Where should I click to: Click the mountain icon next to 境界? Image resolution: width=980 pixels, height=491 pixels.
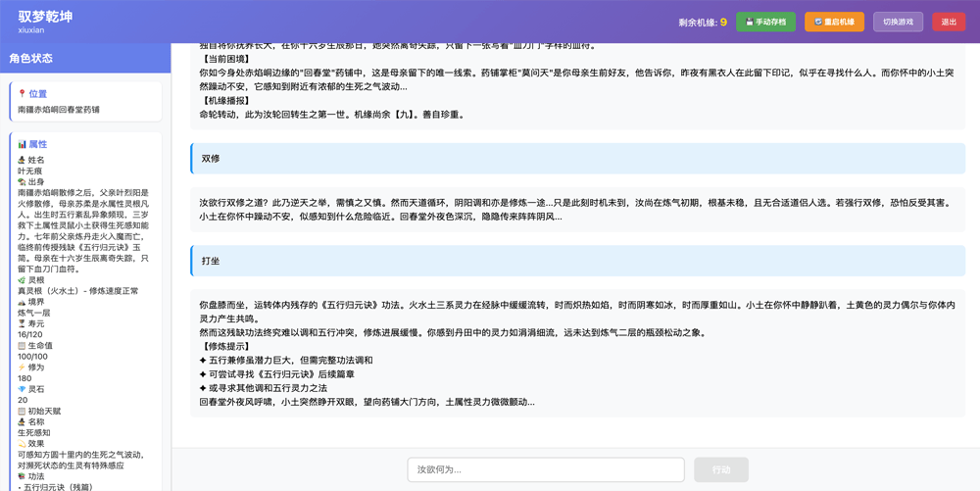(22, 302)
